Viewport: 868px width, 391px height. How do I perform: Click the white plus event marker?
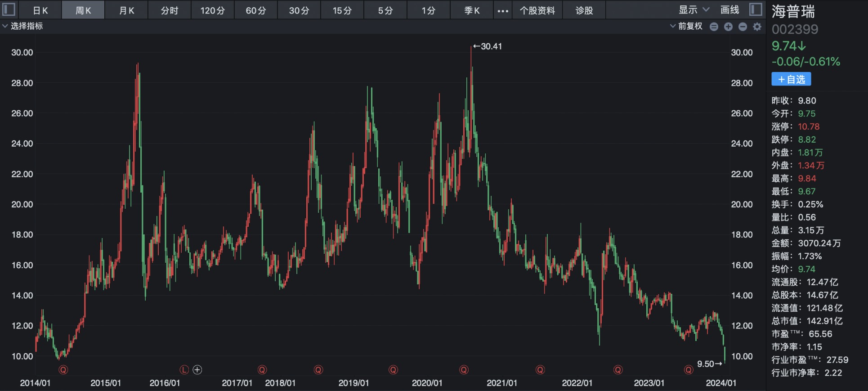pyautogui.click(x=197, y=370)
